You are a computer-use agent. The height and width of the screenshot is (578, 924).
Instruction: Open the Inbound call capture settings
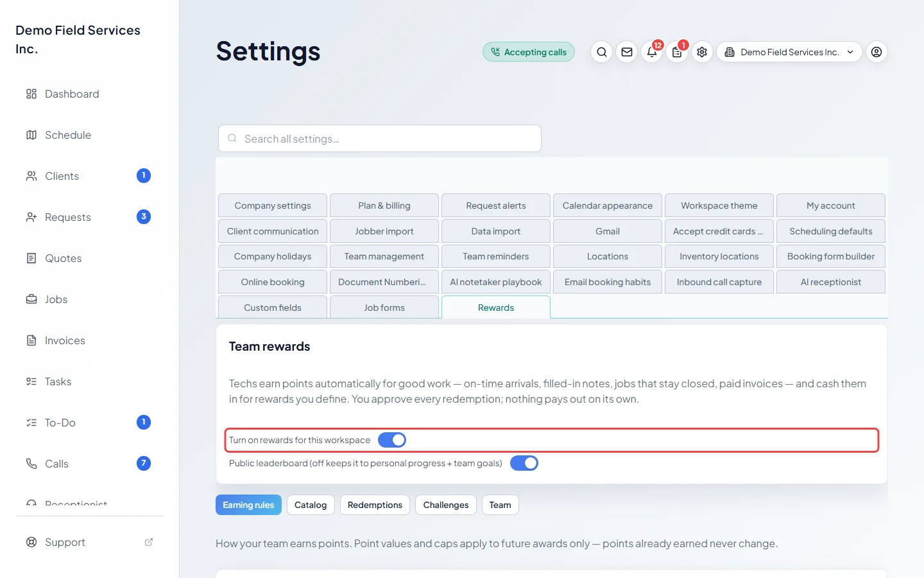pyautogui.click(x=719, y=282)
